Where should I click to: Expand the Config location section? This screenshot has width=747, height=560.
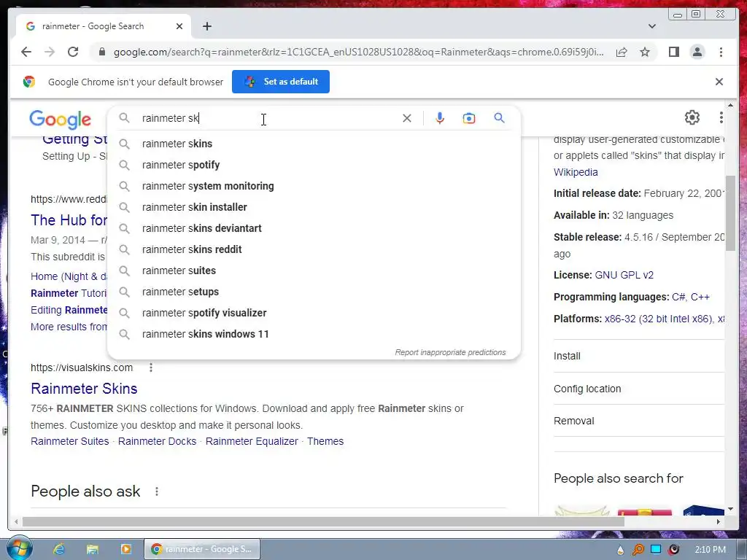(638, 389)
